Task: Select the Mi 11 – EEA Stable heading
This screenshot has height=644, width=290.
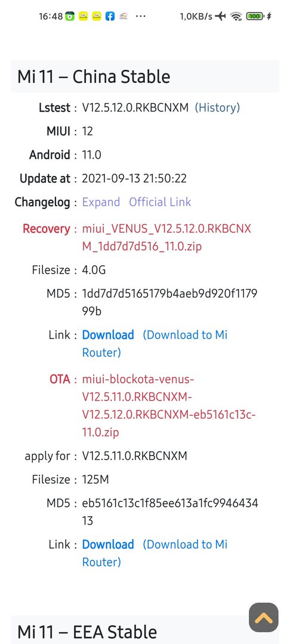Action: pyautogui.click(x=87, y=631)
